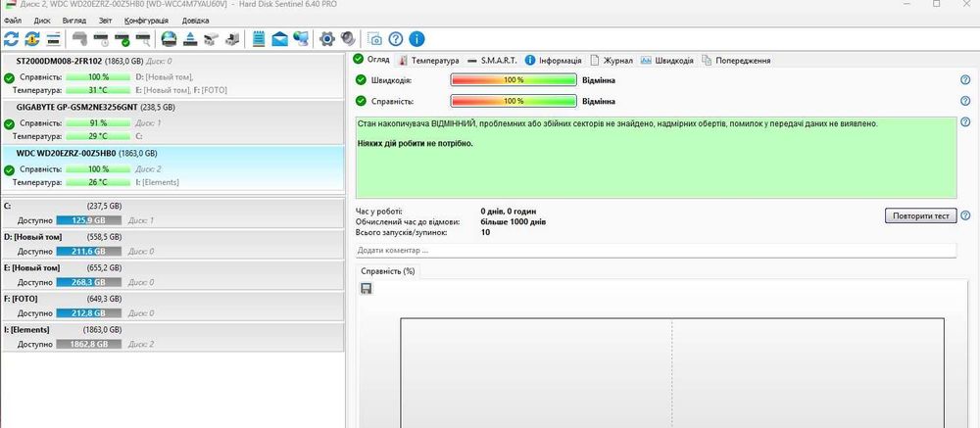Viewport: 980px width, 428px height.
Task: Click the Справність 100 % bar in overview
Action: 514,101
